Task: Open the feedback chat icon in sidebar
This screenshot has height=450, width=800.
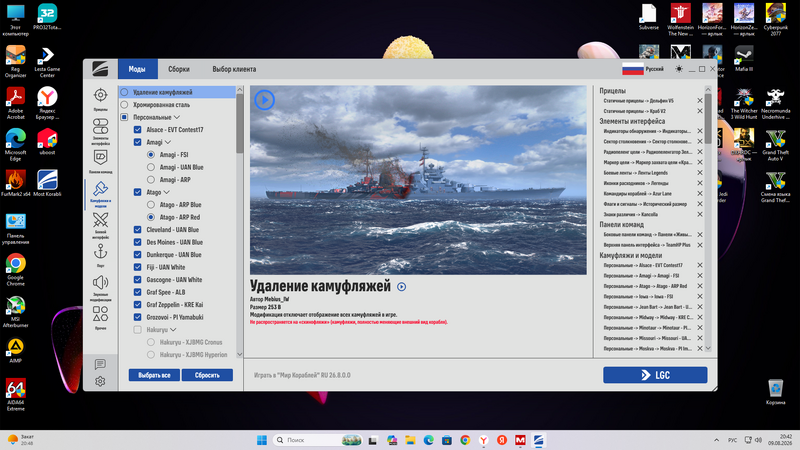Action: point(100,364)
